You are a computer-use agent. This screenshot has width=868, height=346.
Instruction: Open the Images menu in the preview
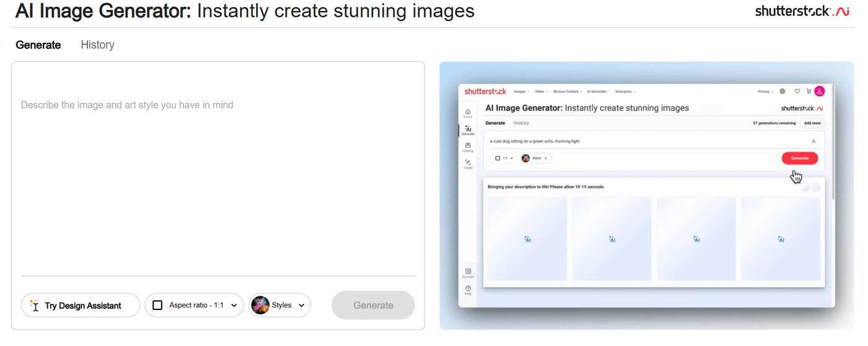click(x=522, y=91)
